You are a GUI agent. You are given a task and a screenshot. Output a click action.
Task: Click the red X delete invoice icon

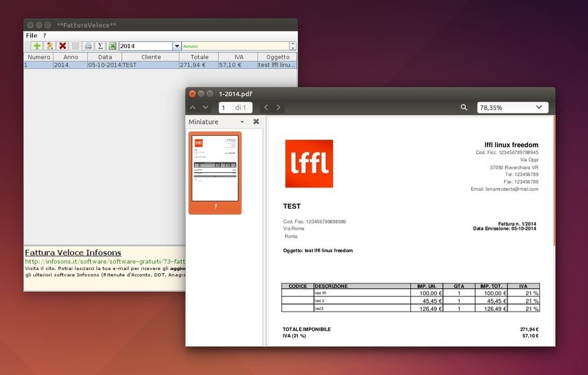[63, 46]
